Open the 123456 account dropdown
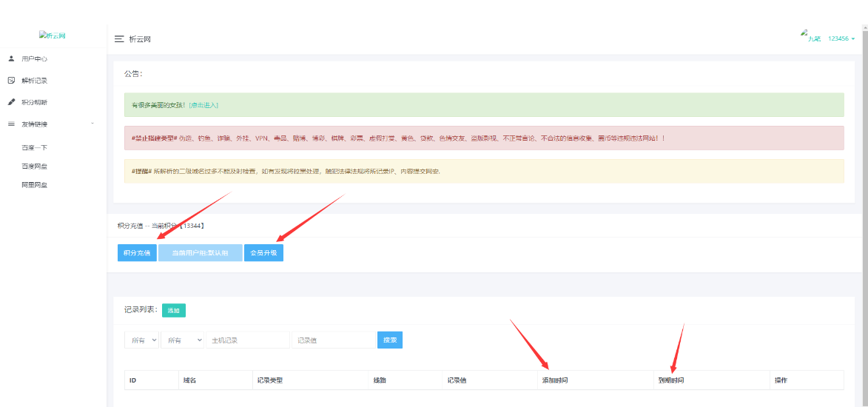 click(841, 38)
